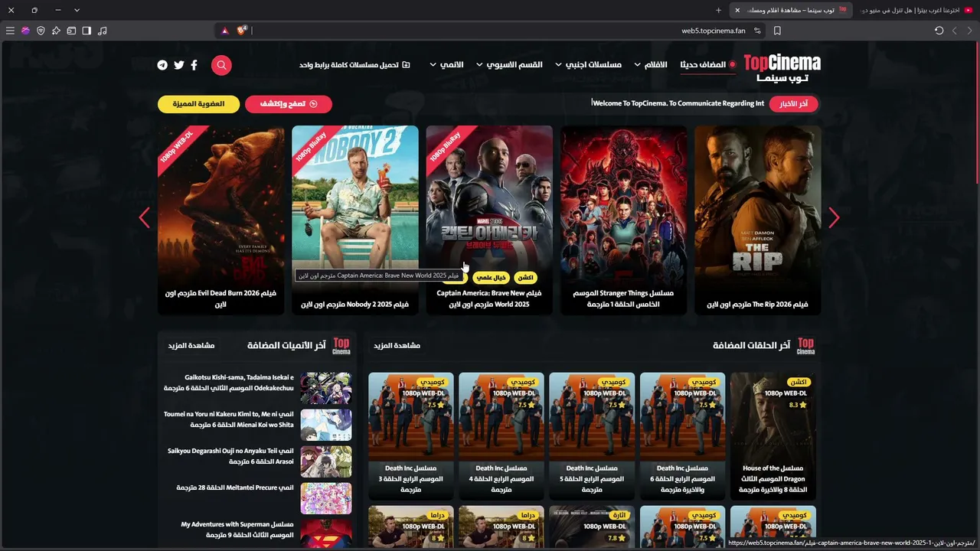Expand the الافلام dropdown menu

click(x=651, y=65)
